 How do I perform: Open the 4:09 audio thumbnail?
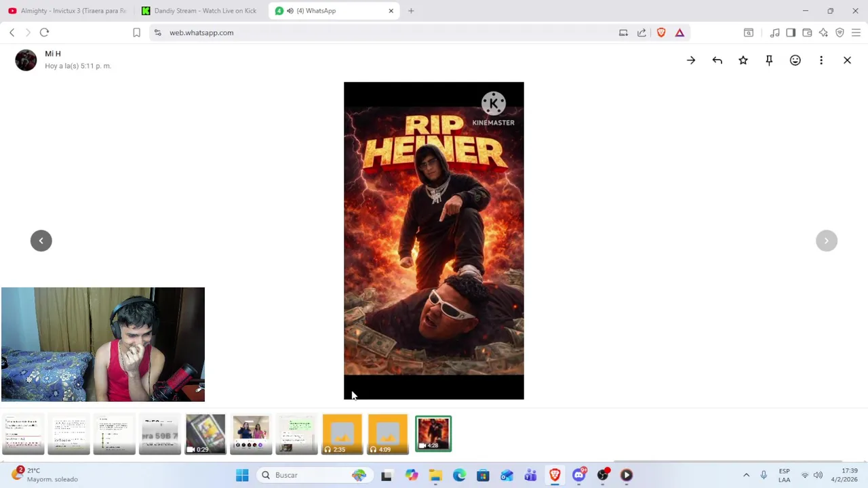(388, 434)
